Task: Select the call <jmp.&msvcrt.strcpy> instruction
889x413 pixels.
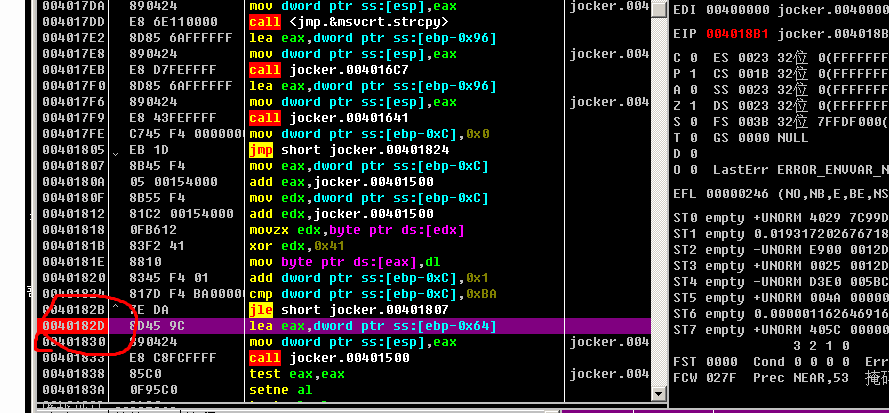Action: (349, 22)
